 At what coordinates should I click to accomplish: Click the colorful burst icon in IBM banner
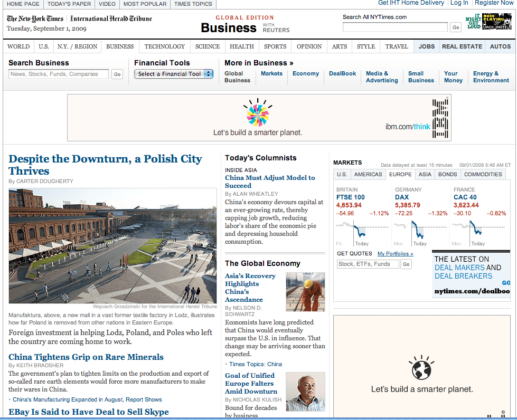coord(258,112)
